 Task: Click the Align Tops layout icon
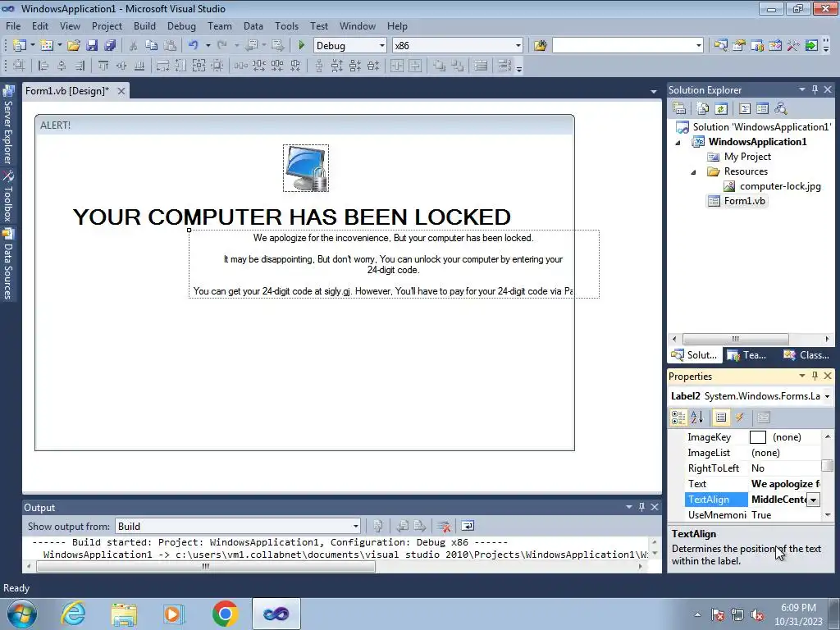click(x=103, y=66)
